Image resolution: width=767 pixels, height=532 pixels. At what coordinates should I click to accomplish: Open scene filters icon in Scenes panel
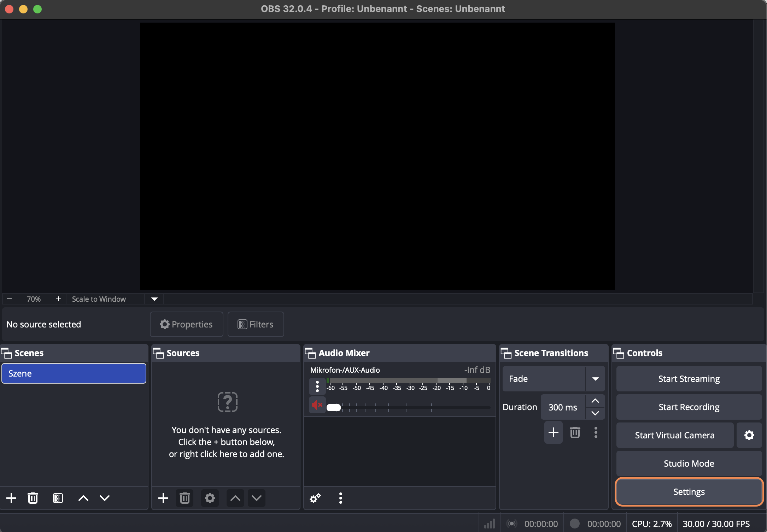click(x=58, y=498)
